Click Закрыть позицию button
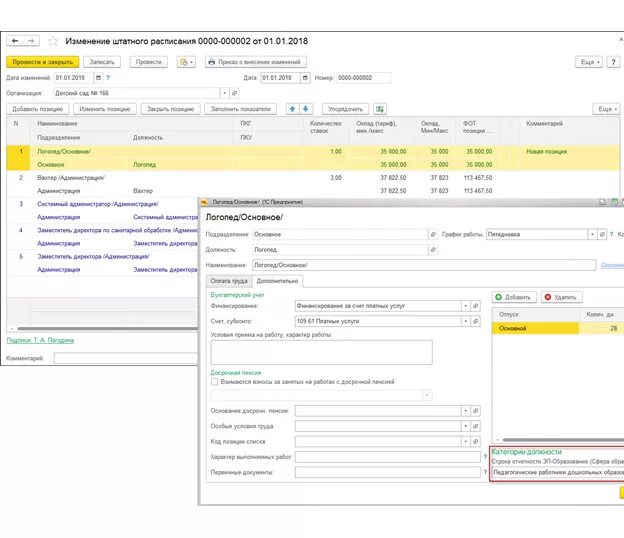 [x=170, y=109]
